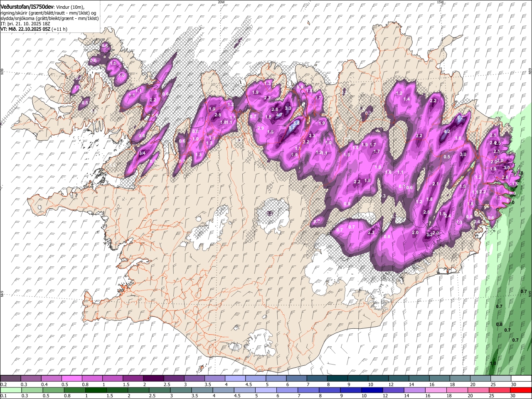Image resolution: width=532 pixels, height=399 pixels.
Task: Click the darkest green 1–1.5 rain legend swatch
Action: click(x=96, y=390)
